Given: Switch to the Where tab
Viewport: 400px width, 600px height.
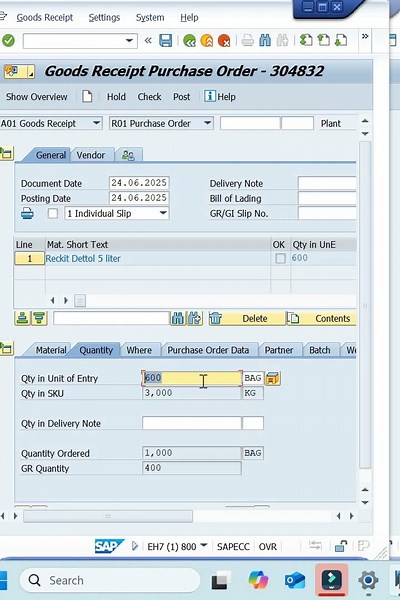Looking at the screenshot, I should click(139, 350).
